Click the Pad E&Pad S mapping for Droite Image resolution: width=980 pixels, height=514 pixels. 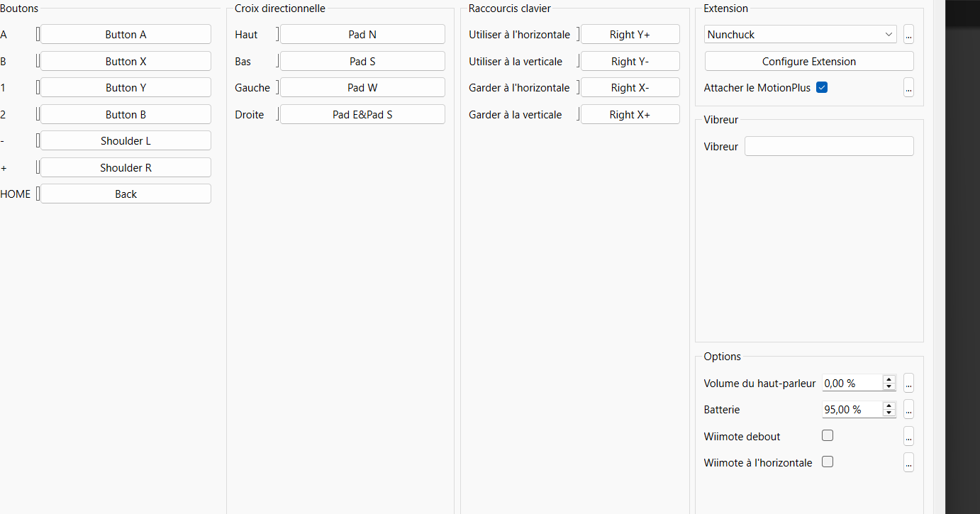(x=362, y=115)
